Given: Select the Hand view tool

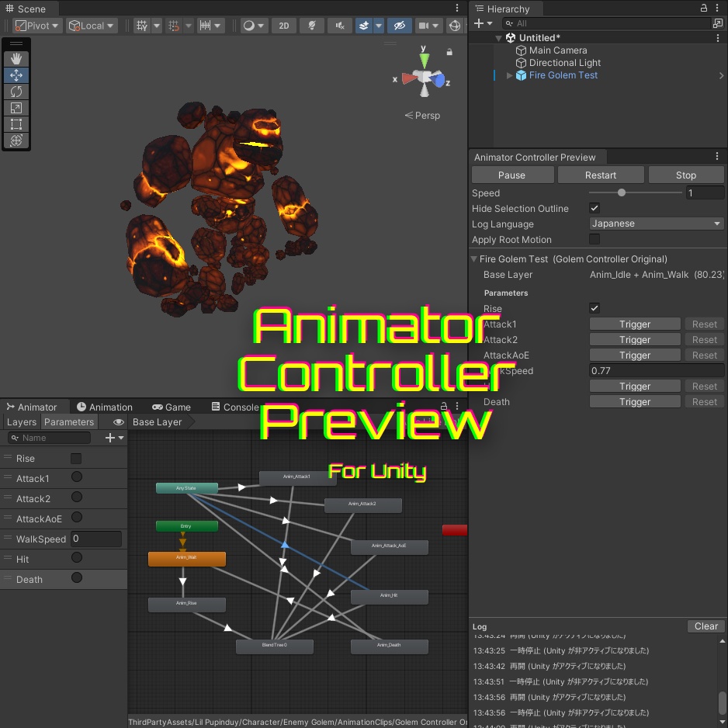Looking at the screenshot, I should (16, 59).
